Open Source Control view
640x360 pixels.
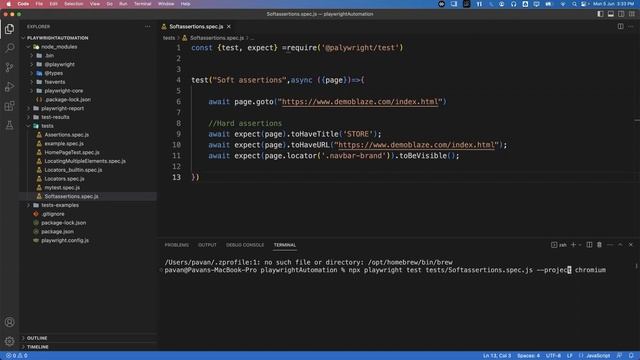point(9,67)
